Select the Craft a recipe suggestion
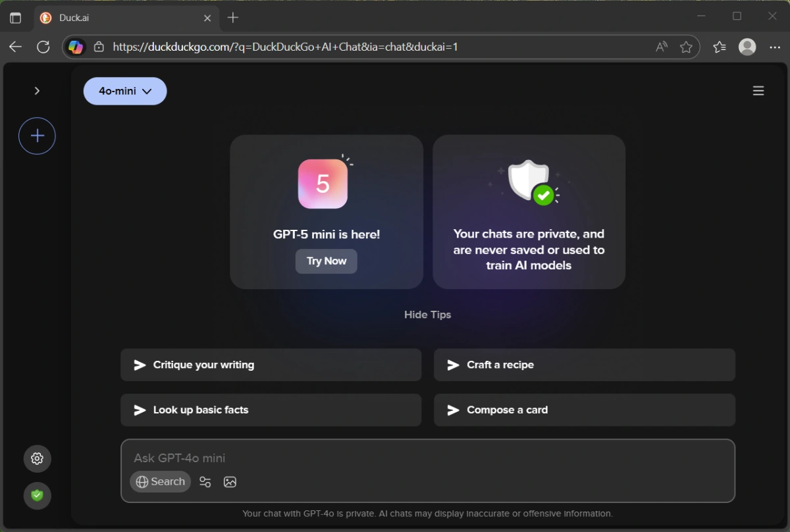Image resolution: width=790 pixels, height=532 pixels. [585, 365]
